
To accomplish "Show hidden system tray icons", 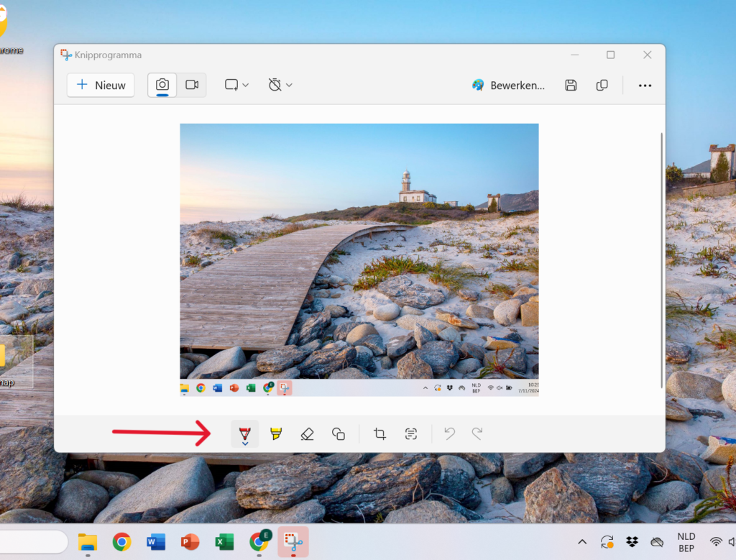I will pos(582,542).
